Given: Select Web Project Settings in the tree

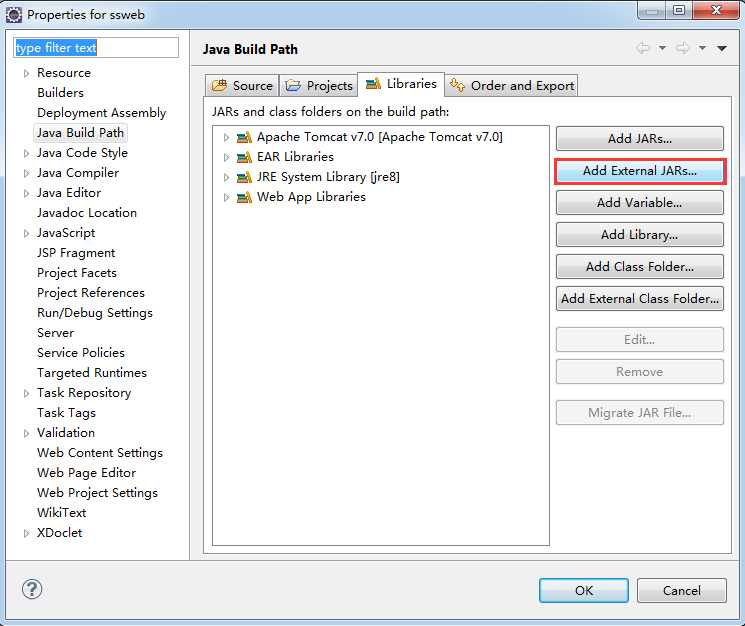Looking at the screenshot, I should click(x=97, y=493).
